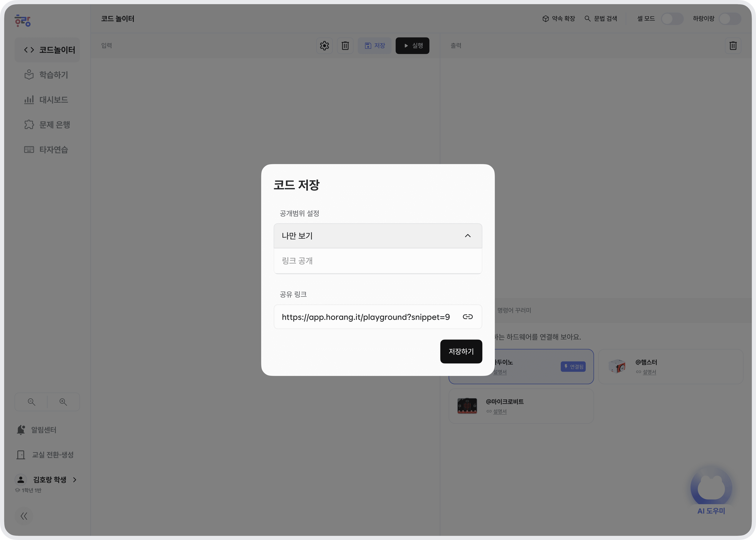This screenshot has width=756, height=540.
Task: Toggle the 하랑이랑 switch
Action: 730,19
